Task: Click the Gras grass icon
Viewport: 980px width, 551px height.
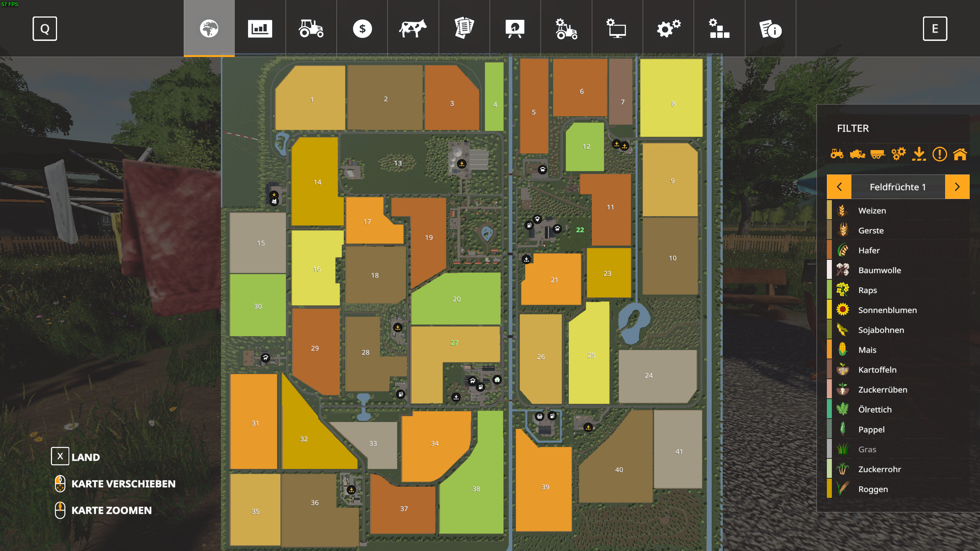Action: click(843, 449)
